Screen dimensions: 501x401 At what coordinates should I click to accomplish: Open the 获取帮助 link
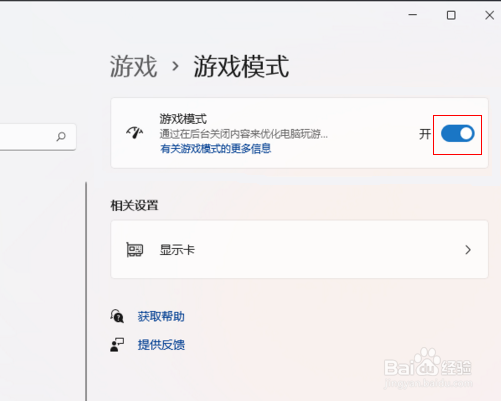click(x=161, y=316)
